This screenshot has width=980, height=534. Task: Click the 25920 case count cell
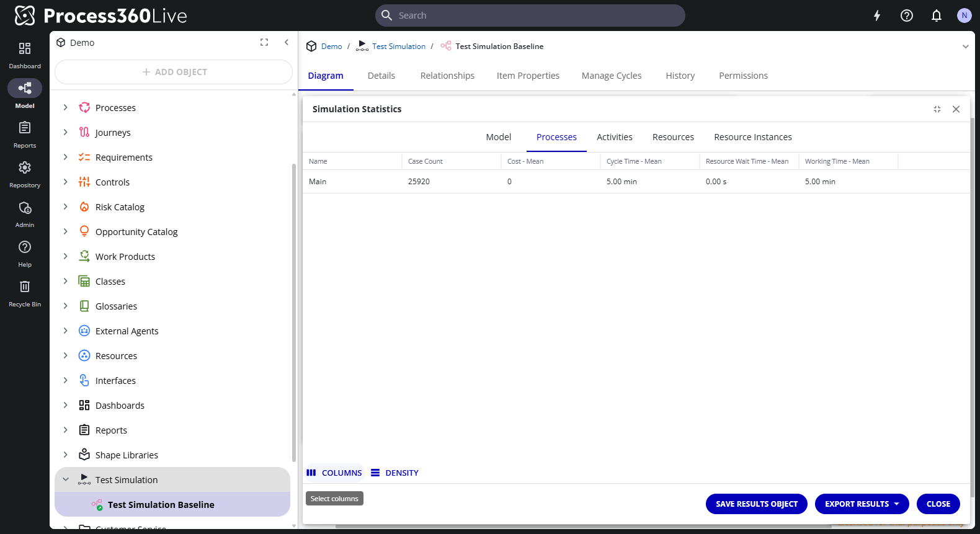452,182
